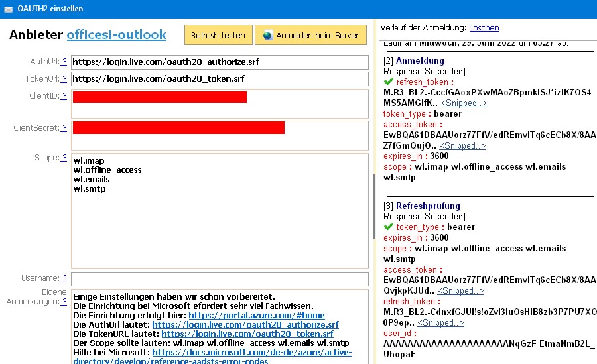Screen dimensions: 597x364
Task: Click green checkmark beside token_type in Refreshprüfung
Action: 388,227
